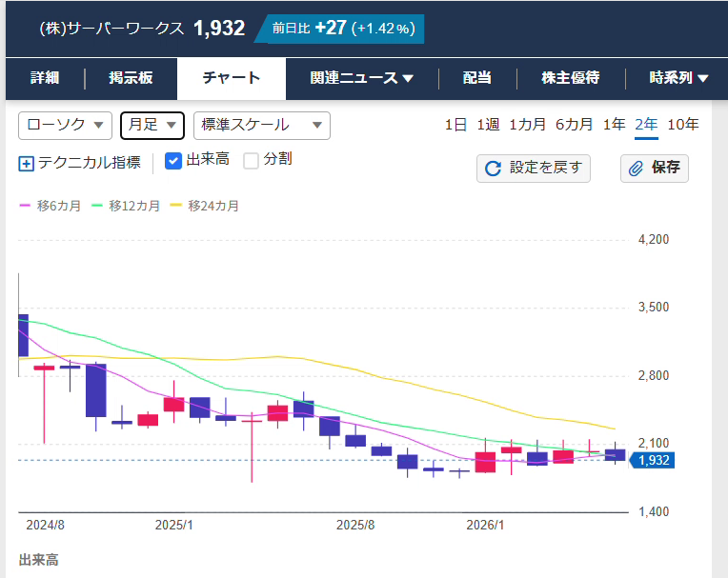Select the チャート tab
Viewport: 728px width, 578px height.
(232, 78)
